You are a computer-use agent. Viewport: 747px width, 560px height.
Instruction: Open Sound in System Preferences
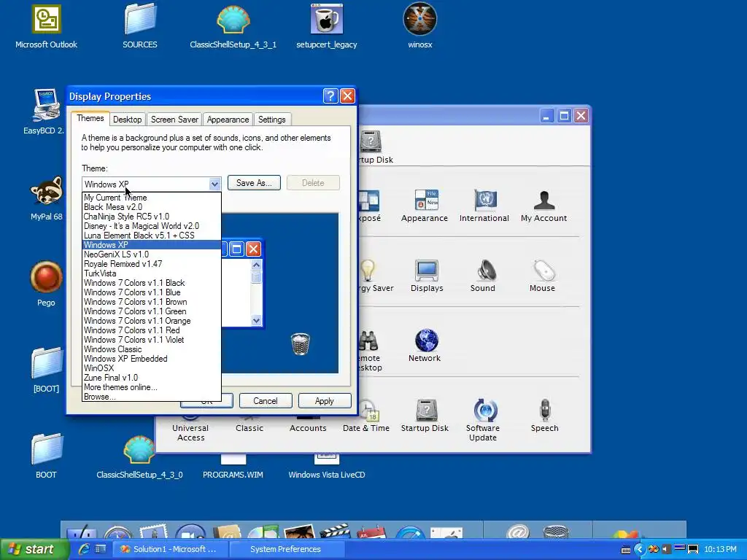[483, 276]
